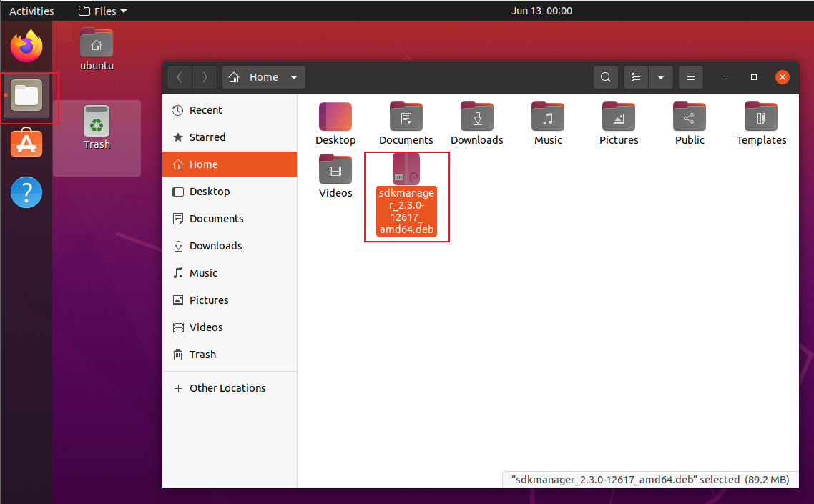This screenshot has width=814, height=504.
Task: Close the Files window
Action: point(783,77)
